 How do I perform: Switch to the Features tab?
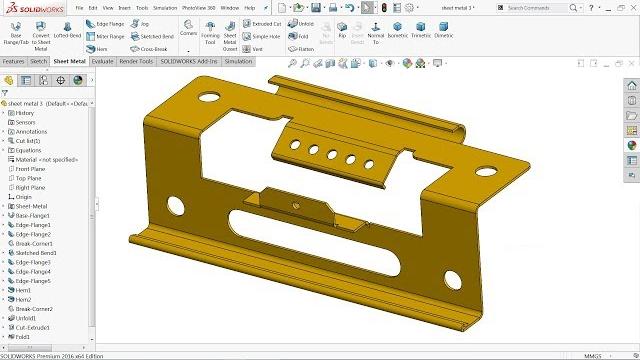pyautogui.click(x=13, y=62)
